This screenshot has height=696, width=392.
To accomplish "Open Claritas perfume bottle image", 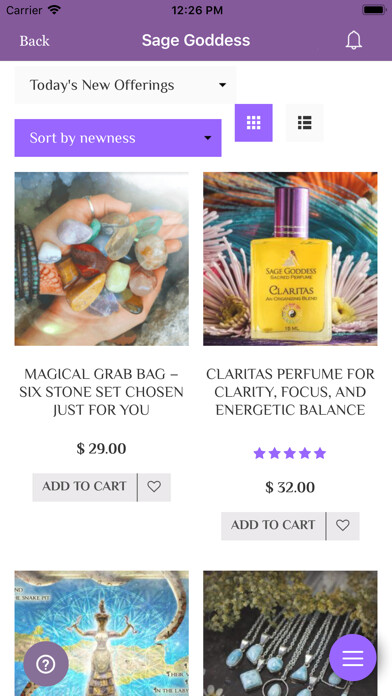I will coord(290,259).
